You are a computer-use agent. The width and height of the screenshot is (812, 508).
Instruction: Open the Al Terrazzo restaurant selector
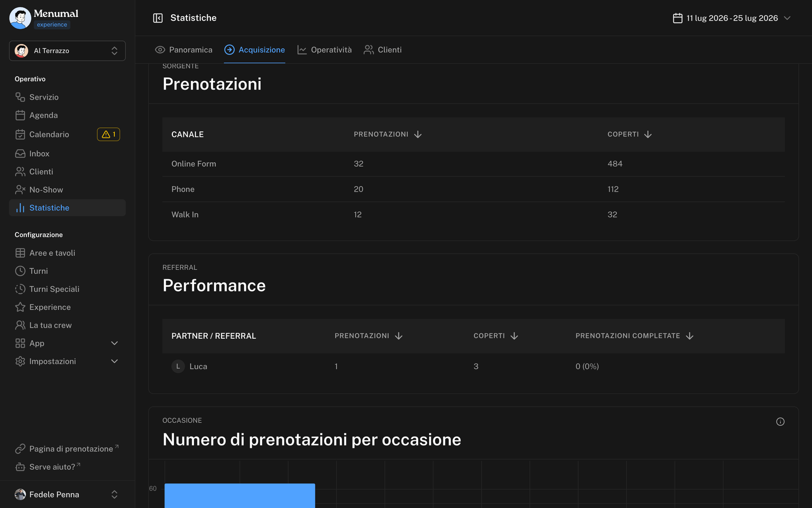67,51
